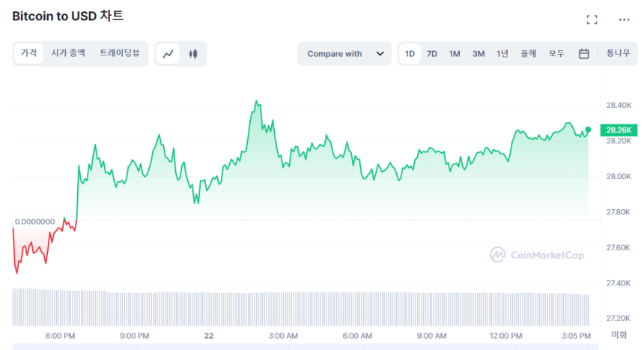Switch to candlestick chart icon
Viewport: 644px width, 350px height.
[193, 54]
